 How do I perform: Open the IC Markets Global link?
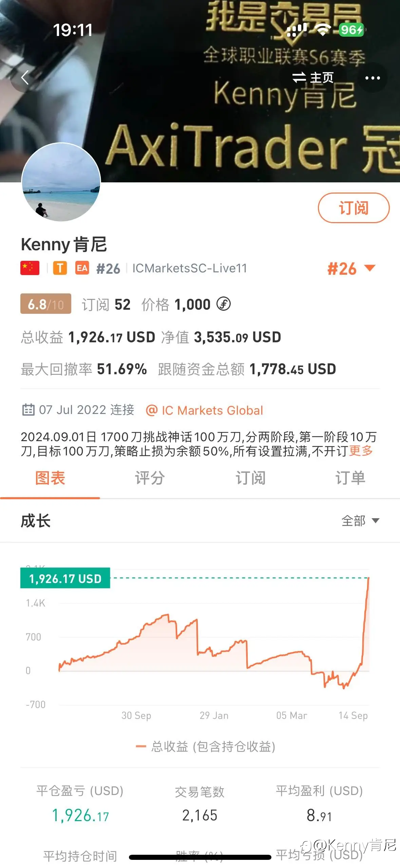tap(205, 410)
